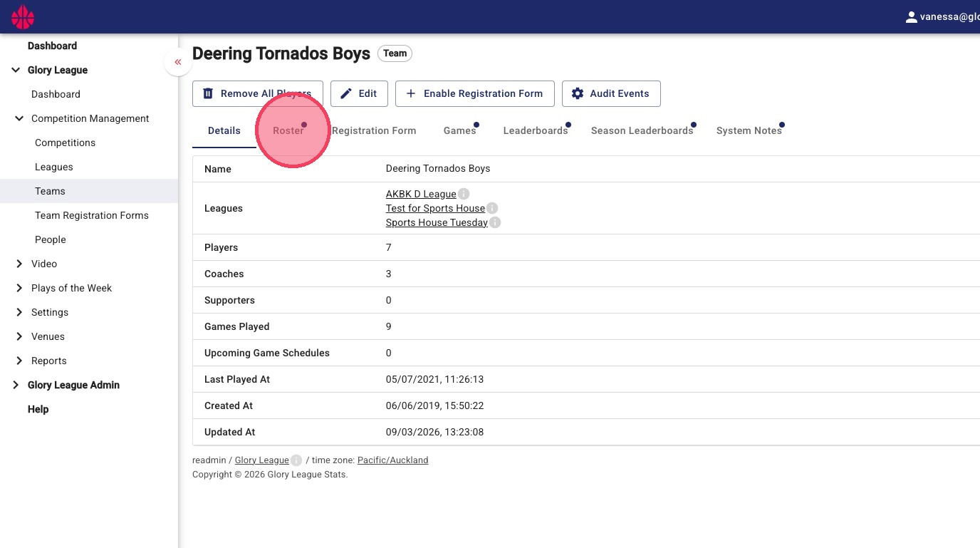Click the Updated At value 09/03/2026, 13:23:08
Image resolution: width=980 pixels, height=548 pixels.
point(434,432)
